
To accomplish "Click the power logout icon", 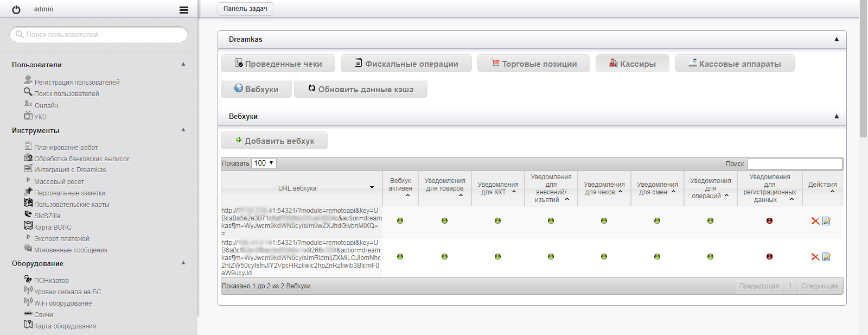I will pyautogui.click(x=16, y=10).
